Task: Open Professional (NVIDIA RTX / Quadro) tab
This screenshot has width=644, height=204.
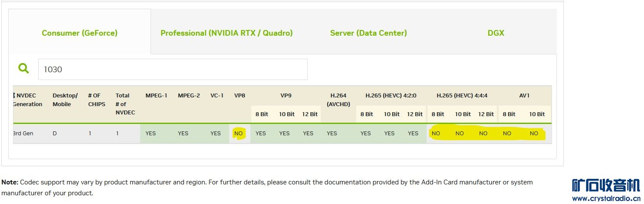Action: click(227, 33)
